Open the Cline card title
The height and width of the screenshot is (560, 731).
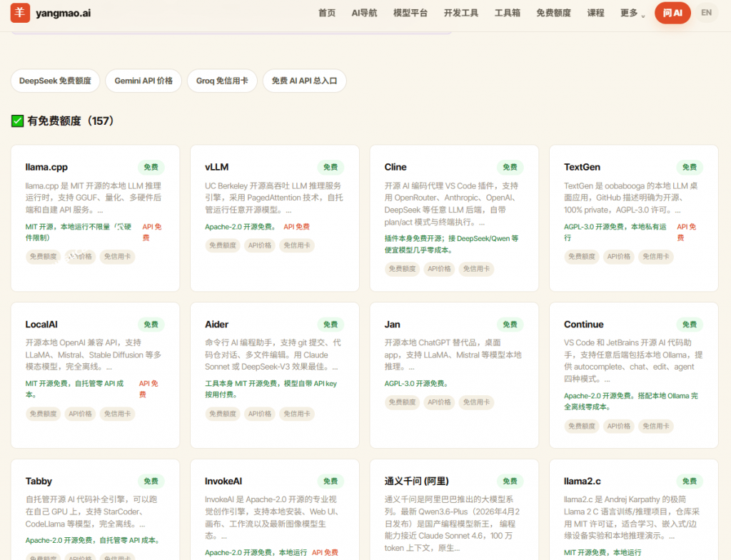[395, 167]
